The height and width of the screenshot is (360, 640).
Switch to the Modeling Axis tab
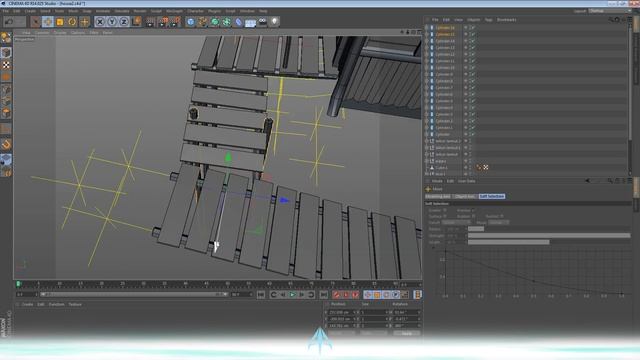438,196
